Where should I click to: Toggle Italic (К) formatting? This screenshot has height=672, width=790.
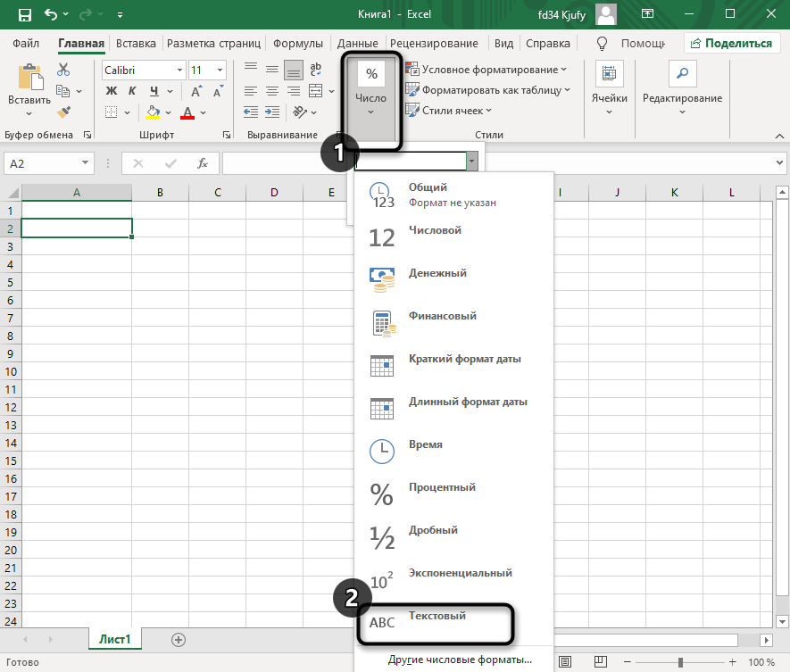click(x=133, y=91)
